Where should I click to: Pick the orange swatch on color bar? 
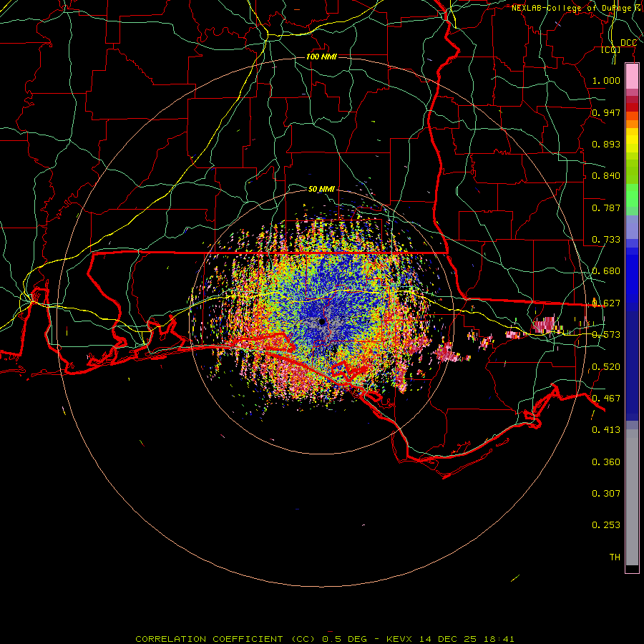click(632, 124)
